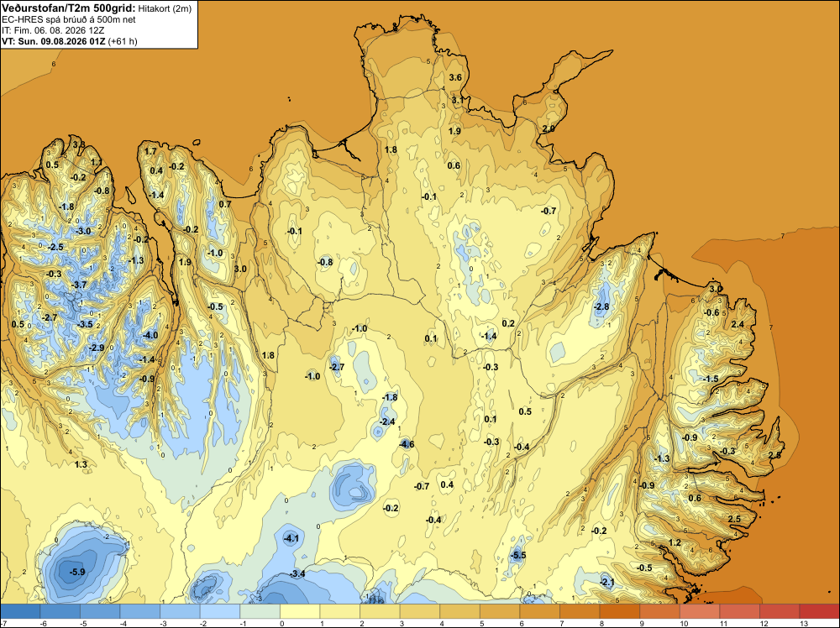Viewport: 840px width, 628px height.
Task: Click the temperature value '-2.4' on map
Action: (x=386, y=421)
